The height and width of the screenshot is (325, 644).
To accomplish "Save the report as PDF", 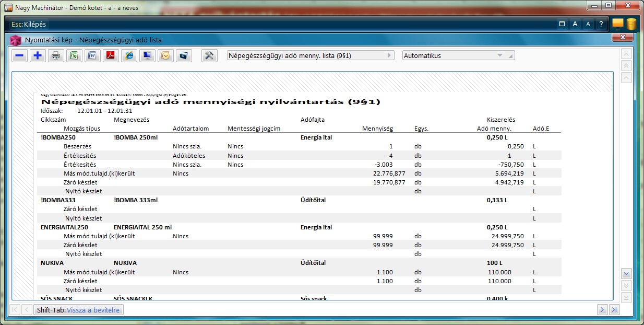I will [x=111, y=56].
